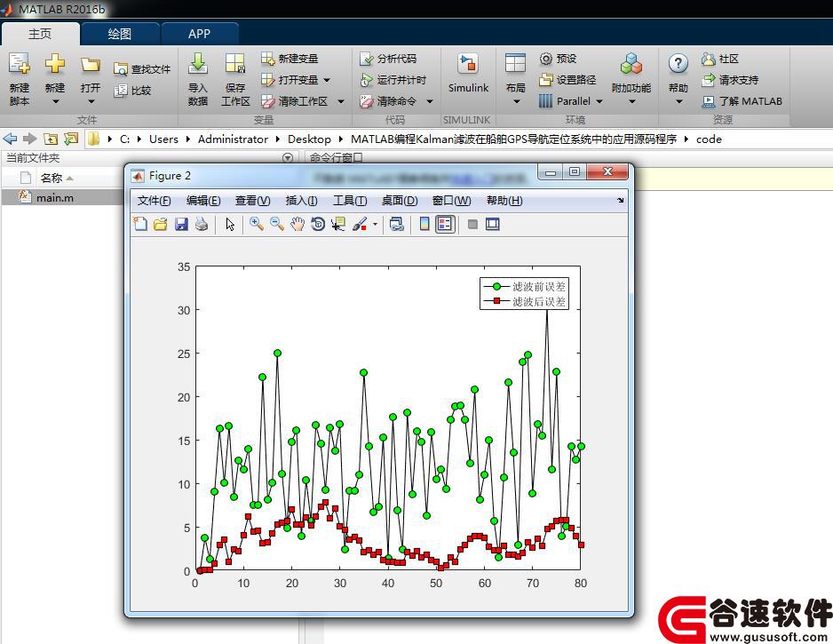Click Analyze Code (分析代码)

tap(388, 59)
